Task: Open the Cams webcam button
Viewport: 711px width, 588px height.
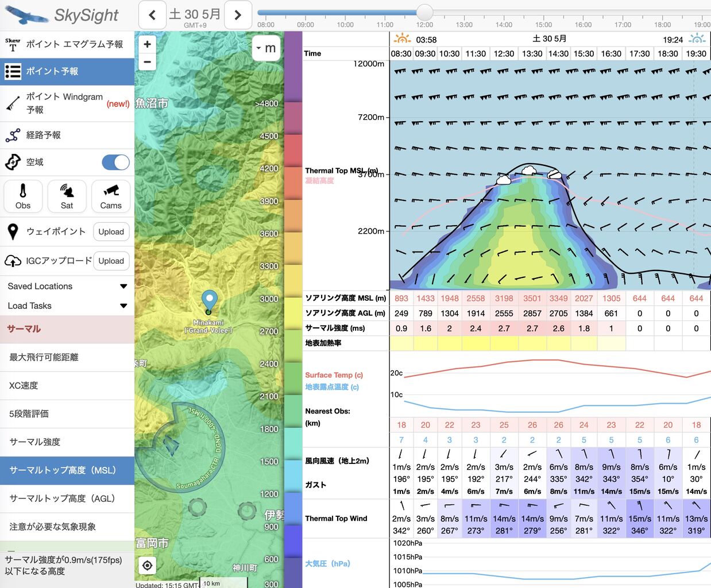Action: click(111, 196)
